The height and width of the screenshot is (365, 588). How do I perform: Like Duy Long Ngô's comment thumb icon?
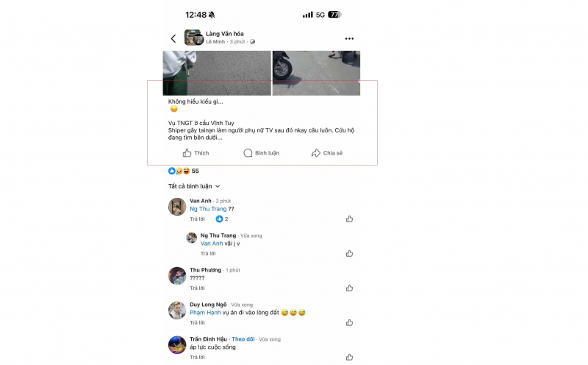click(349, 322)
